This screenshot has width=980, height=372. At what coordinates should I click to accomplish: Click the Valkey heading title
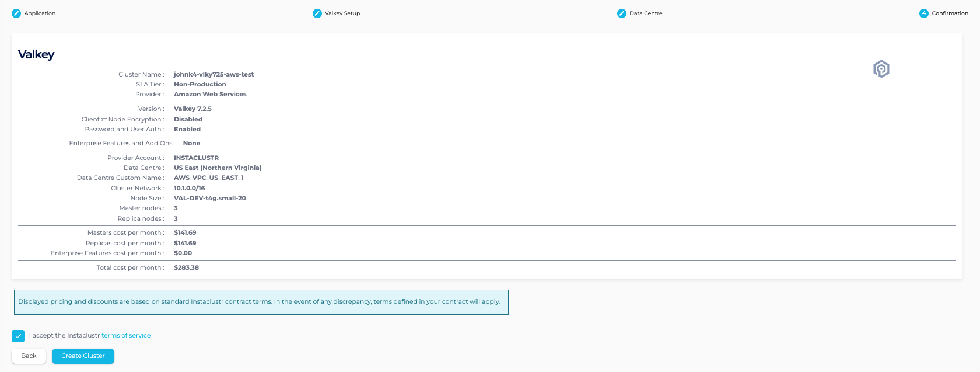36,54
